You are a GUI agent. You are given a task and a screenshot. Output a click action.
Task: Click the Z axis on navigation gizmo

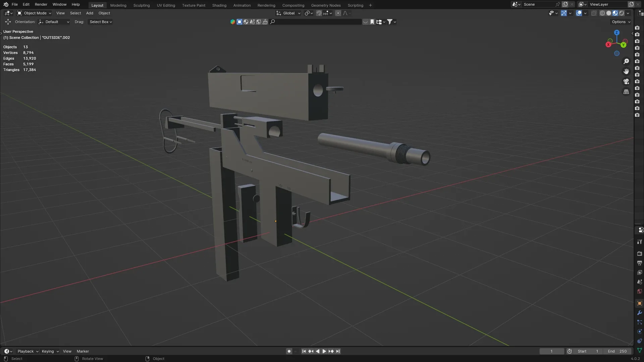616,33
